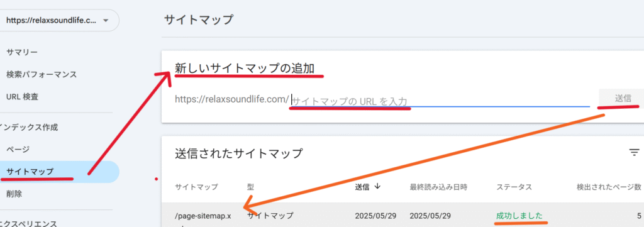Click the 2025/05/29 cell in 最終読み込み日時
Viewport: 644px width, 227px height.
point(430,216)
